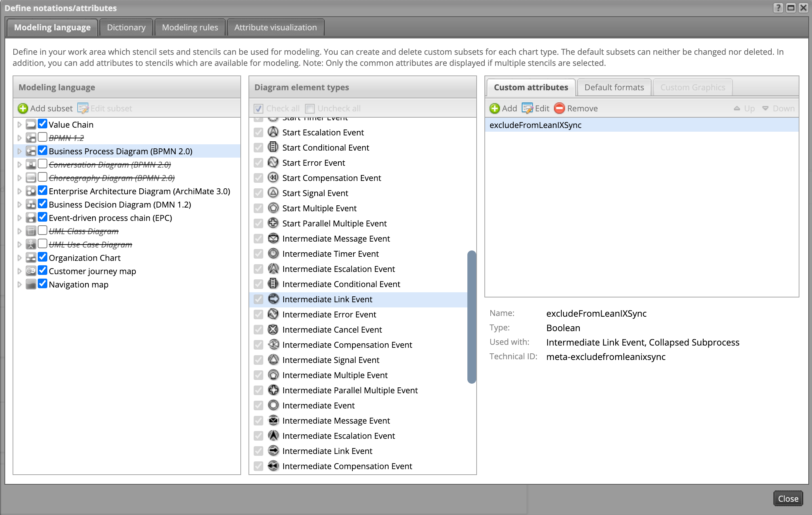Expand the Business Process Diagram tree node

[19, 151]
